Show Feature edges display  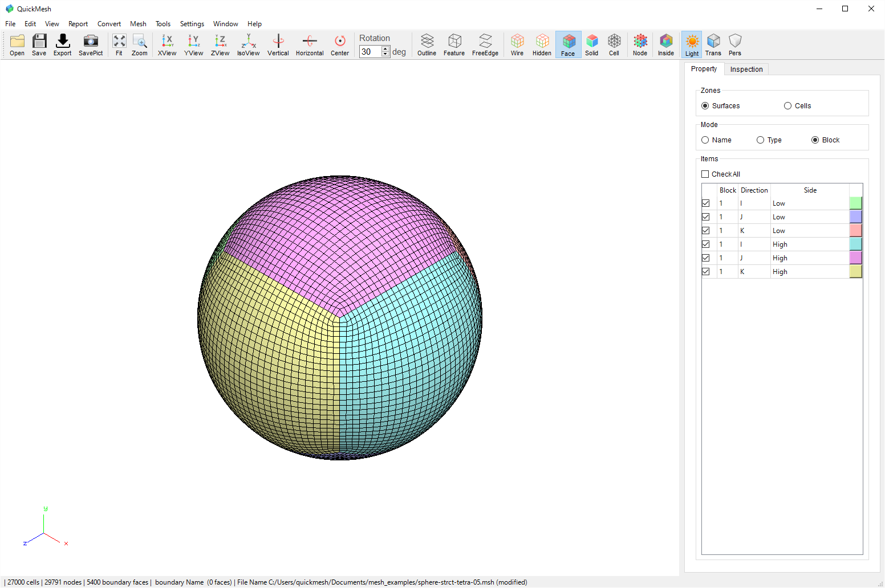pyautogui.click(x=454, y=44)
